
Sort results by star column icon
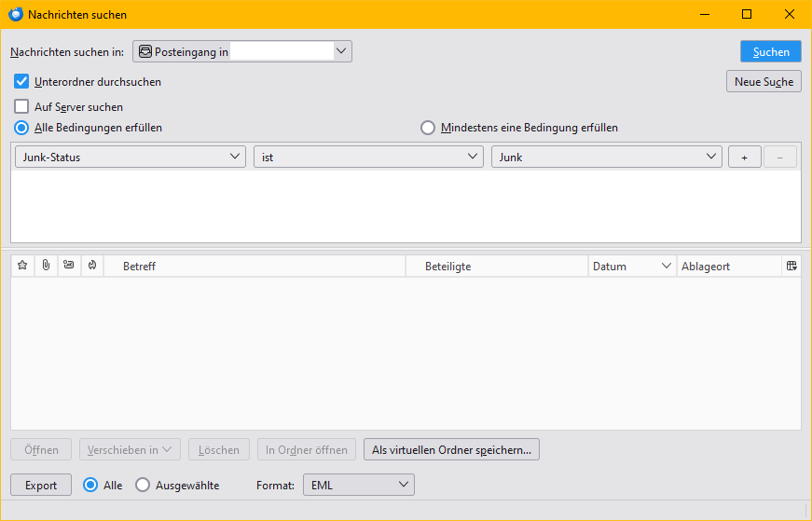click(22, 266)
